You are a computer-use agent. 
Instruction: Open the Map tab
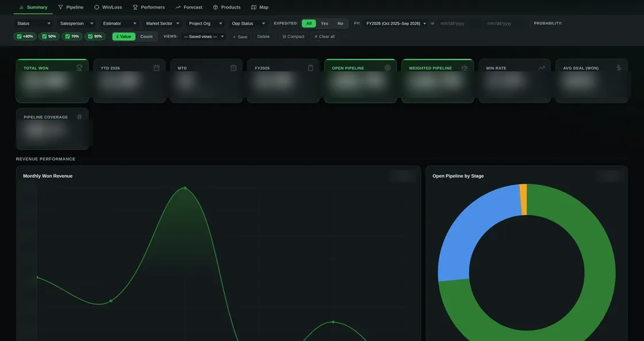coord(259,7)
